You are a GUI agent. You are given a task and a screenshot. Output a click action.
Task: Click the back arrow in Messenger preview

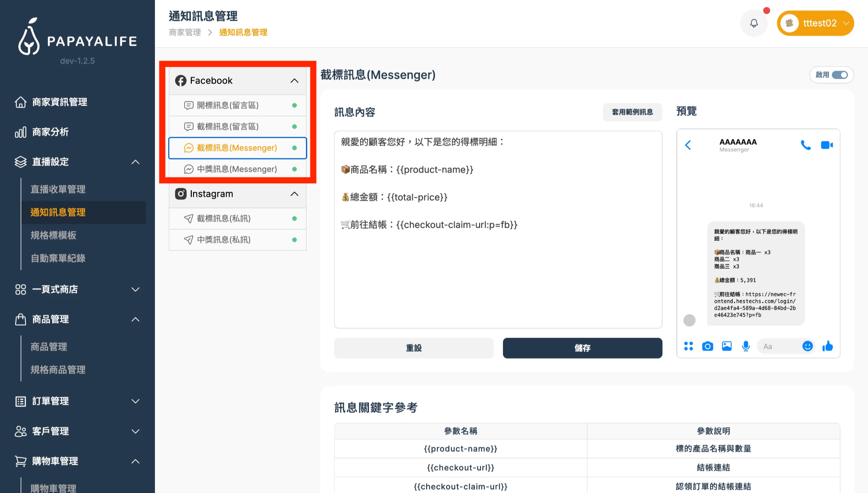pos(688,145)
